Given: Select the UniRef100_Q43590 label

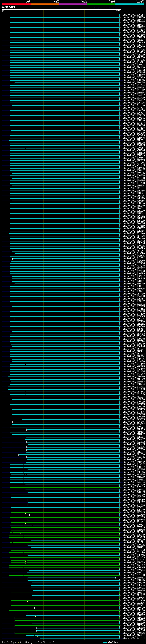Looking at the screenshot, I should (x=134, y=253).
